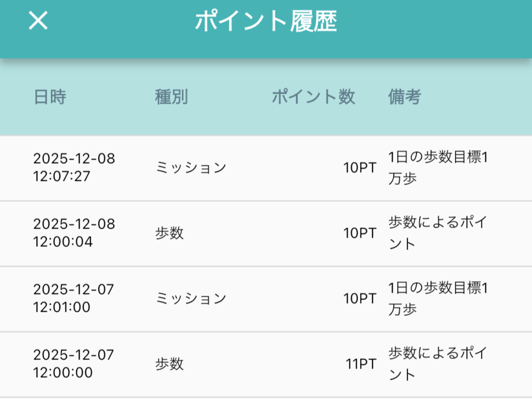Select the 備考 column header
The image size is (532, 399).
(404, 97)
